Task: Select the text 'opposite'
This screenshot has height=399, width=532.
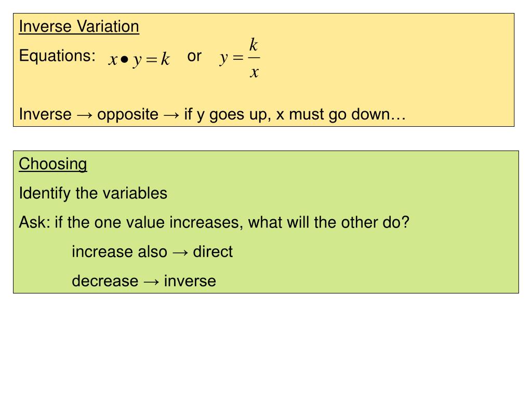Action: 128,115
